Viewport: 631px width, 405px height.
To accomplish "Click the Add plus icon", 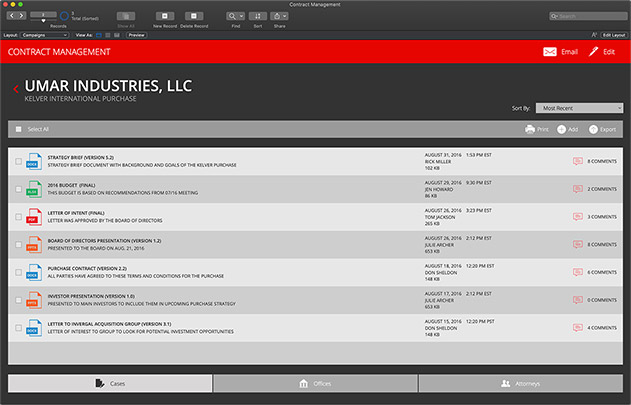I will (561, 129).
